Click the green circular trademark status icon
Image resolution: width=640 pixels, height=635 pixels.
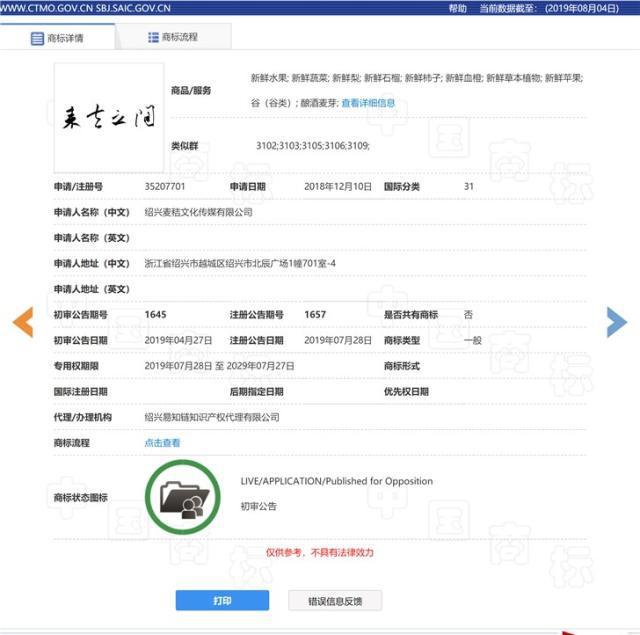coord(182,496)
